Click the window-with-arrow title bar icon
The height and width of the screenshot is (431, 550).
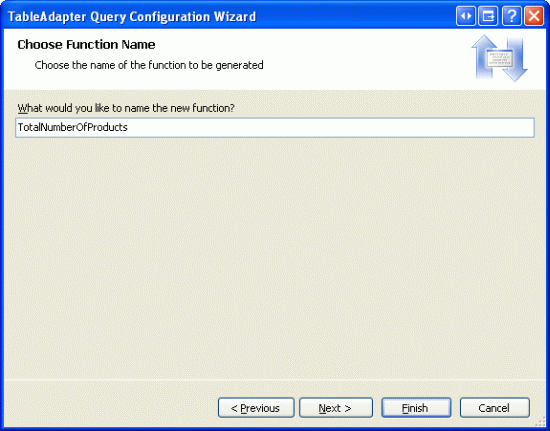tap(488, 16)
